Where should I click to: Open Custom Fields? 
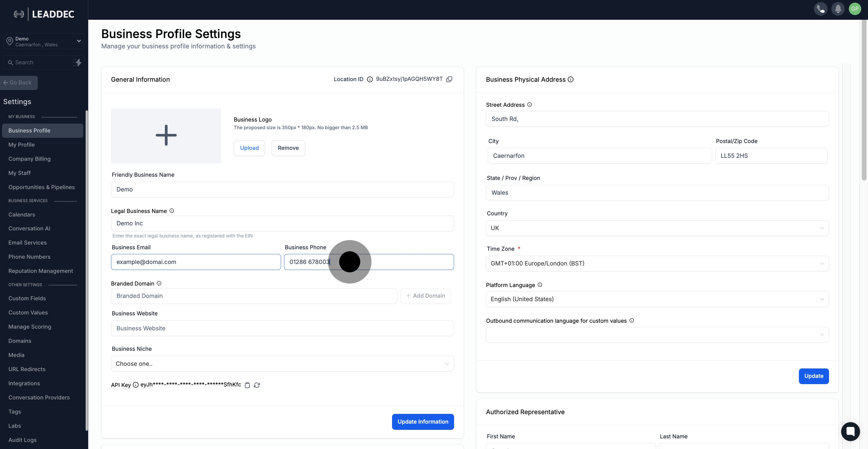point(27,299)
